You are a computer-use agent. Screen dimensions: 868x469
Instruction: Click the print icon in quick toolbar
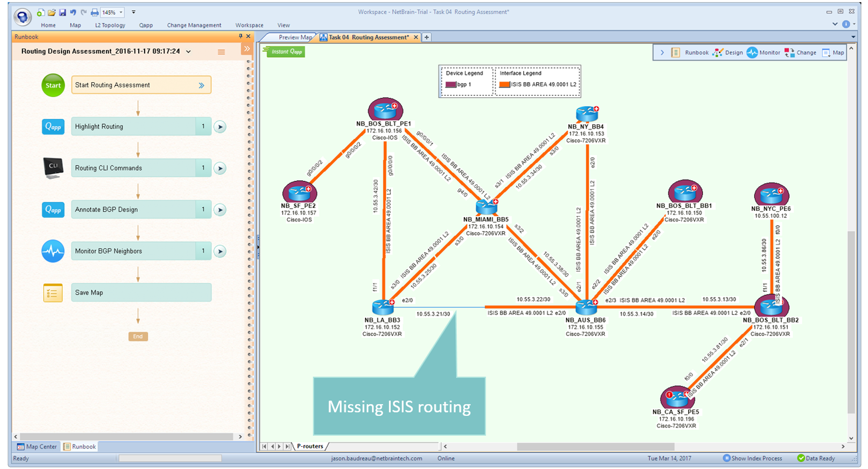tap(94, 12)
